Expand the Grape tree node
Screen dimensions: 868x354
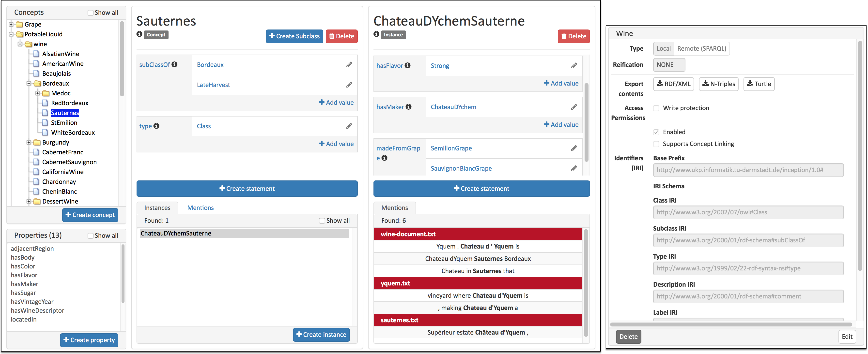(x=11, y=24)
